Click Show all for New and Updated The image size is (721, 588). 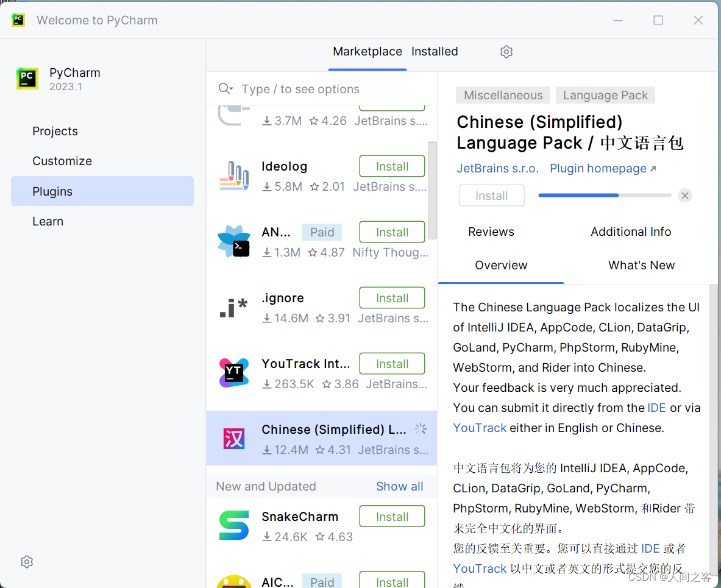point(400,486)
